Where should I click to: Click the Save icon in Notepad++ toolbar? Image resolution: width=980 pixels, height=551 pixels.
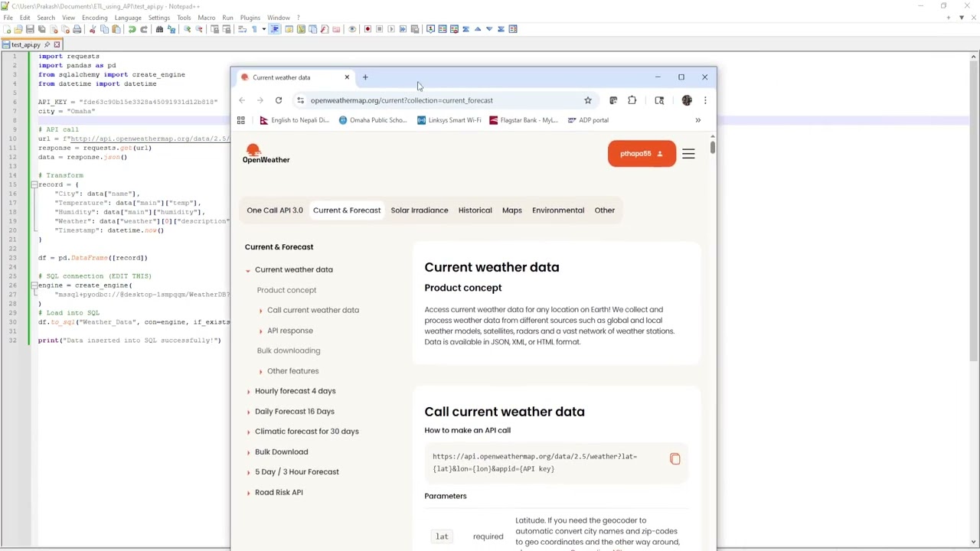(x=29, y=29)
